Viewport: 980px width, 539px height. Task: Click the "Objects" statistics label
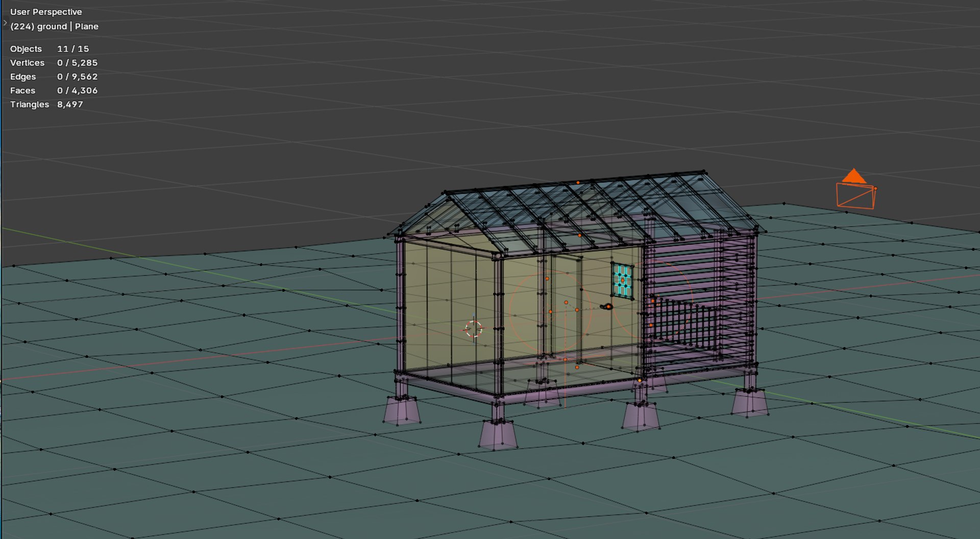point(26,49)
